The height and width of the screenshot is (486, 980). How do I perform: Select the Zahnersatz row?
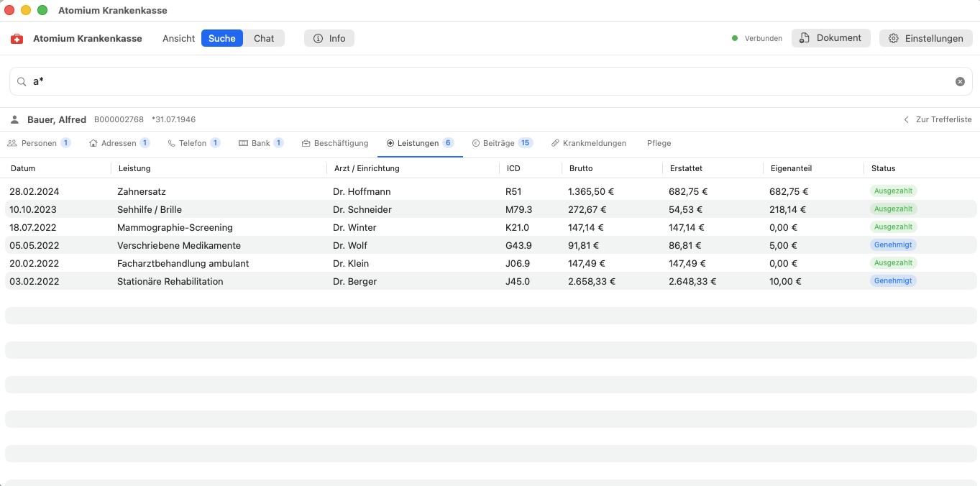[x=490, y=192]
